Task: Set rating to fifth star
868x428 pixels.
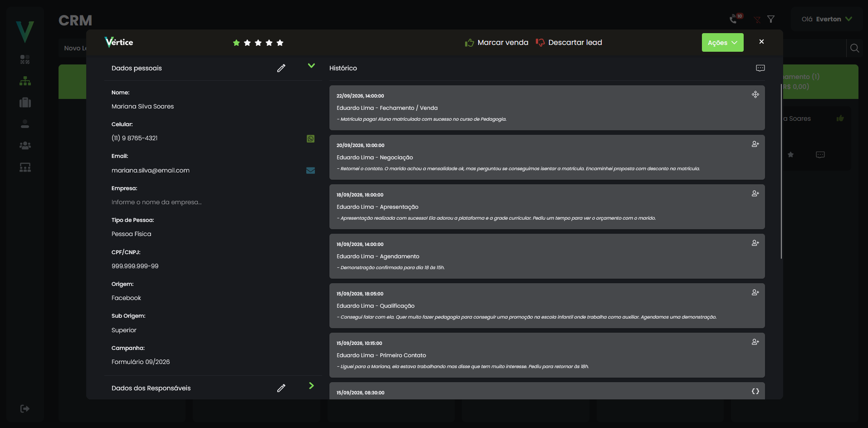Action: 280,43
